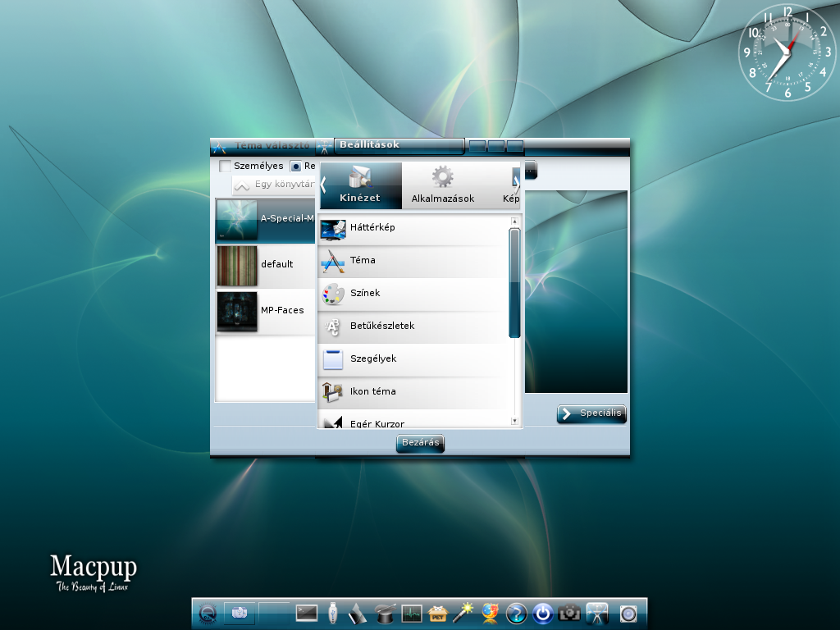Screen dimensions: 840x630
Task: Click the settings list vertical scrollbar handle
Action: [515, 283]
